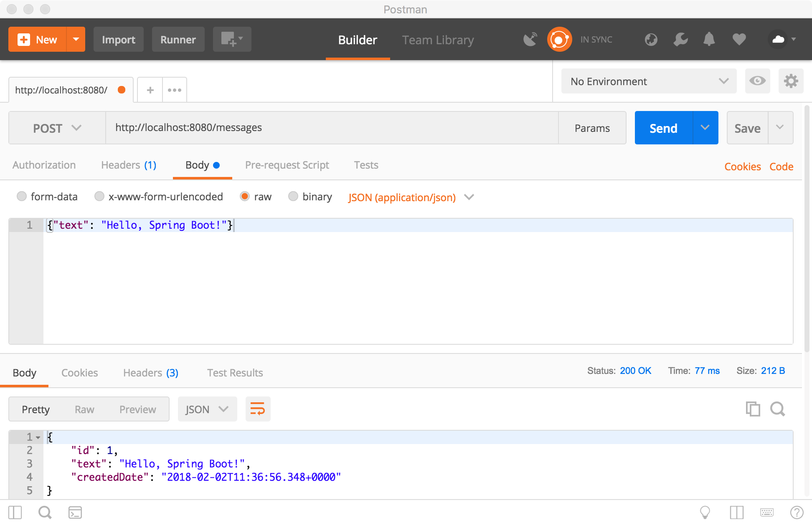812x525 pixels.
Task: Copy response with the copy icon
Action: (x=753, y=409)
